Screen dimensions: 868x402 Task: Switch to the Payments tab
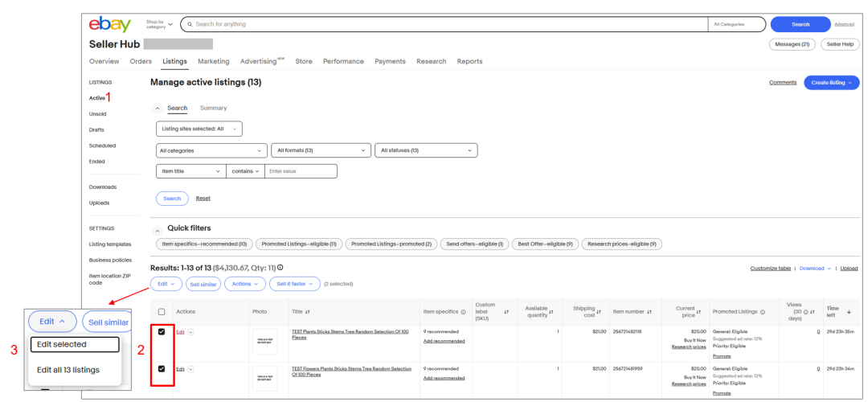click(391, 61)
